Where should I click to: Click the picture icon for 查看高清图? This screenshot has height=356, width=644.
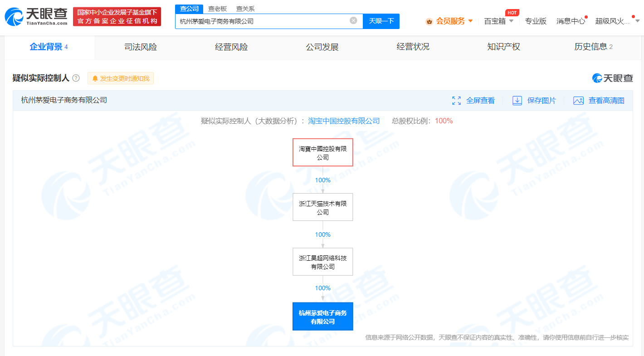pos(578,101)
